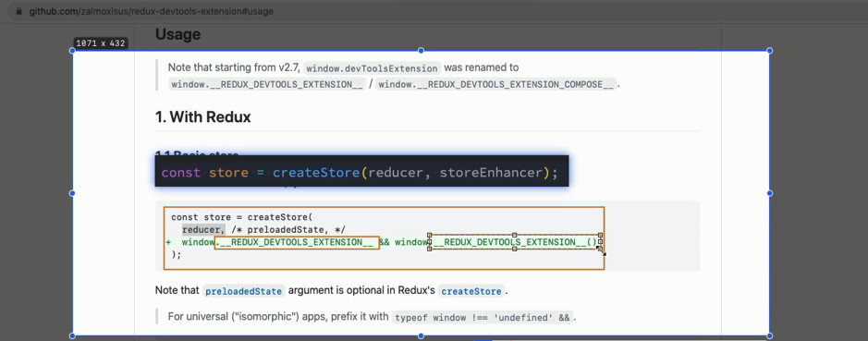Click the "1. With Redux" heading
The width and height of the screenshot is (868, 341).
coord(203,116)
